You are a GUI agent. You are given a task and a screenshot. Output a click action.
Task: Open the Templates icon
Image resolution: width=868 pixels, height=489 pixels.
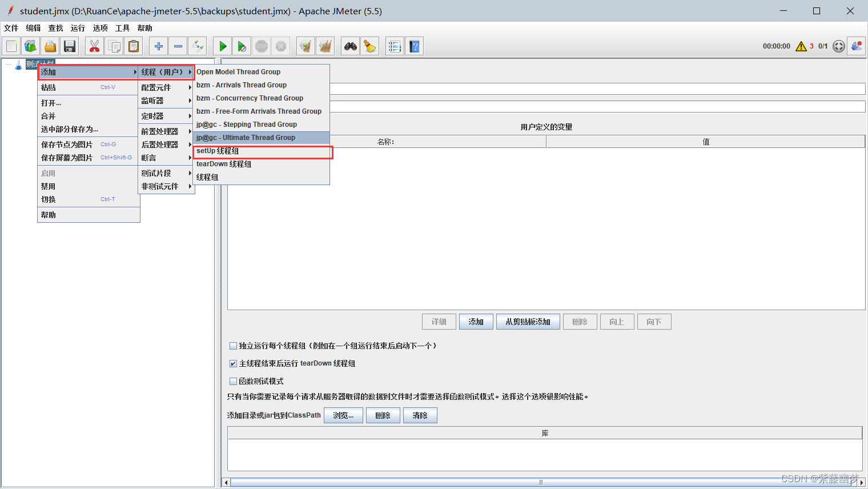tap(31, 46)
